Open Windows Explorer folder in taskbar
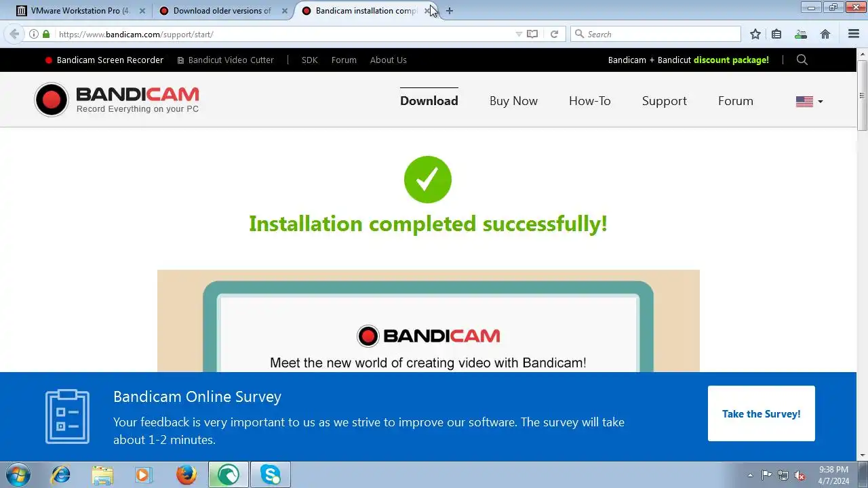868x488 pixels. click(x=102, y=474)
